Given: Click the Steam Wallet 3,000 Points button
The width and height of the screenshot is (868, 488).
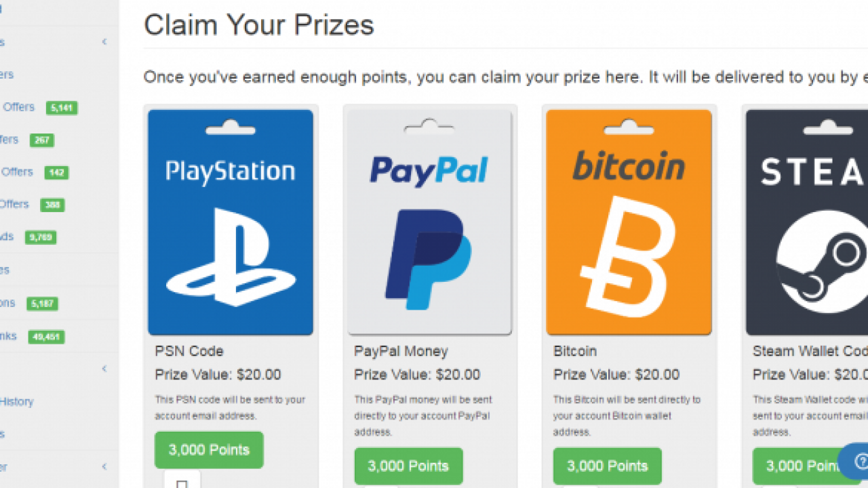Looking at the screenshot, I should point(800,466).
